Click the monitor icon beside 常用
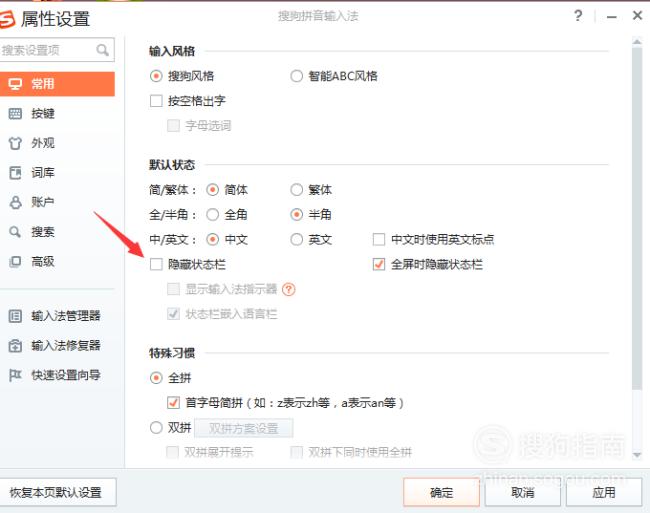This screenshot has width=650, height=513. (15, 84)
